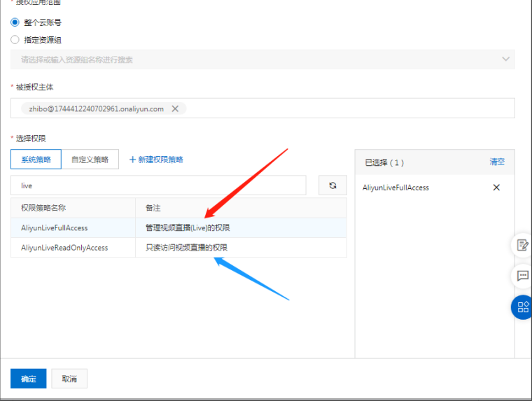Select the AliyunLiveReadOnlyAccess policy row
This screenshot has width=532, height=401.
(x=178, y=247)
